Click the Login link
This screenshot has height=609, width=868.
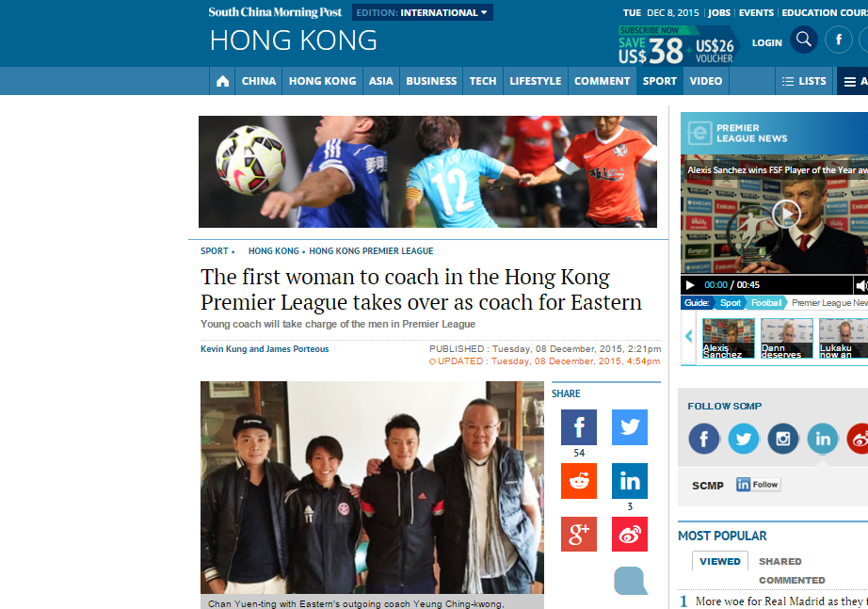pos(766,42)
